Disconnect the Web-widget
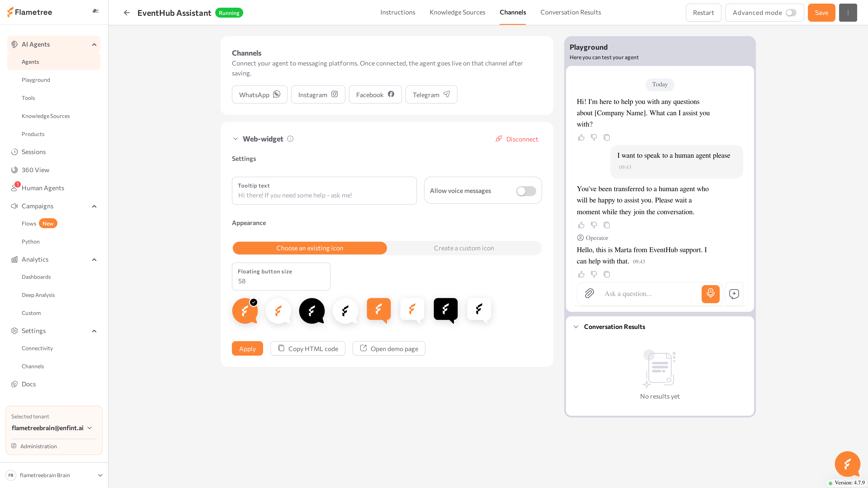 (x=517, y=139)
